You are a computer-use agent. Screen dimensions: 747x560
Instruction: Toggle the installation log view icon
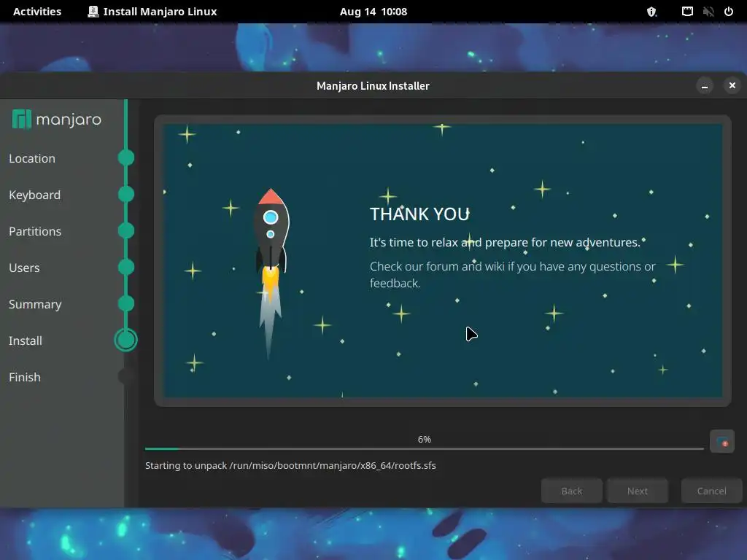point(721,442)
